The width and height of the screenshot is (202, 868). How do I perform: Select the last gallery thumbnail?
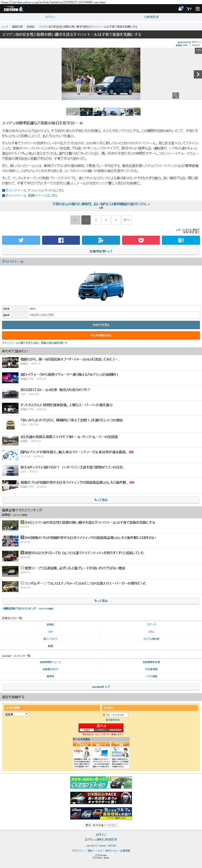point(137,112)
